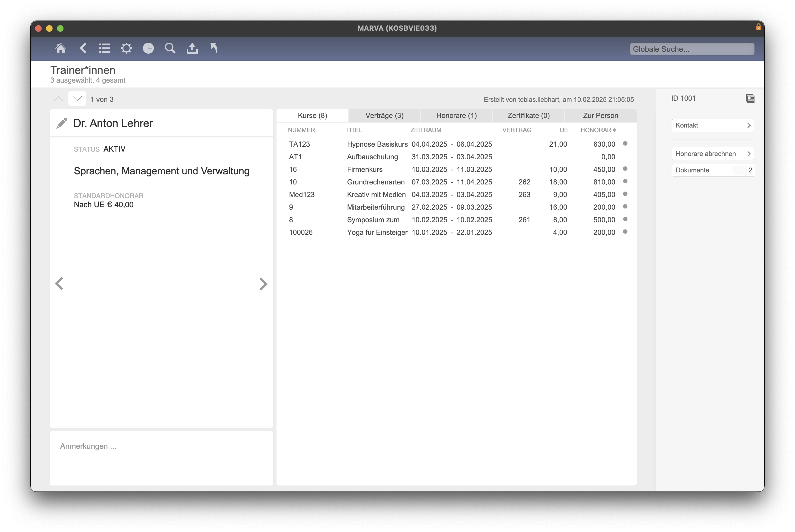Click the export upload icon
Screen dimensions: 795x532
pos(192,48)
